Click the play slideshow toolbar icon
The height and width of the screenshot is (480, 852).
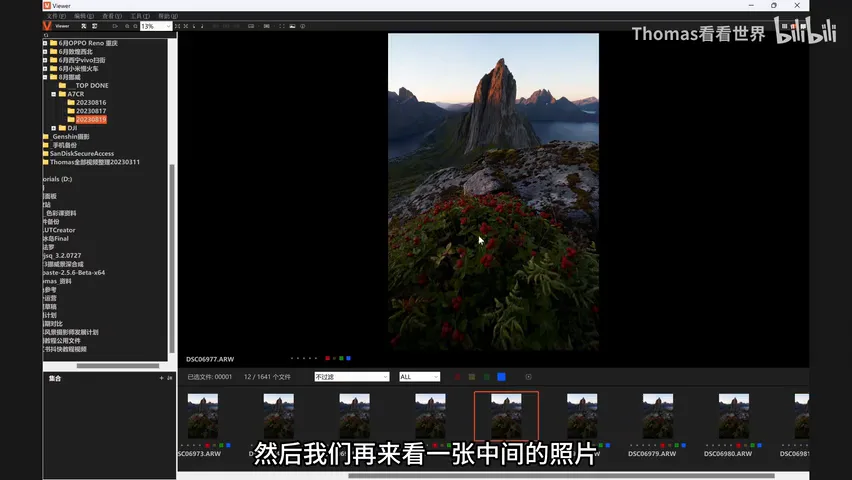115,26
